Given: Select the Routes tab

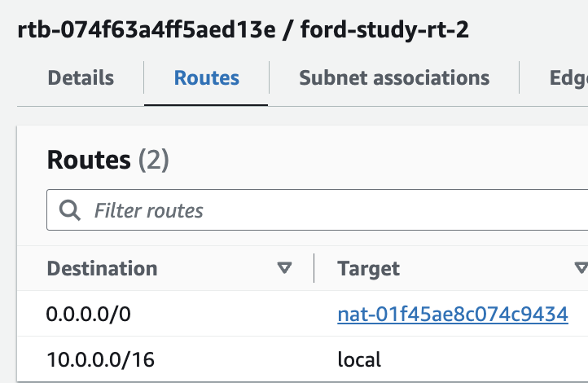Looking at the screenshot, I should [206, 77].
